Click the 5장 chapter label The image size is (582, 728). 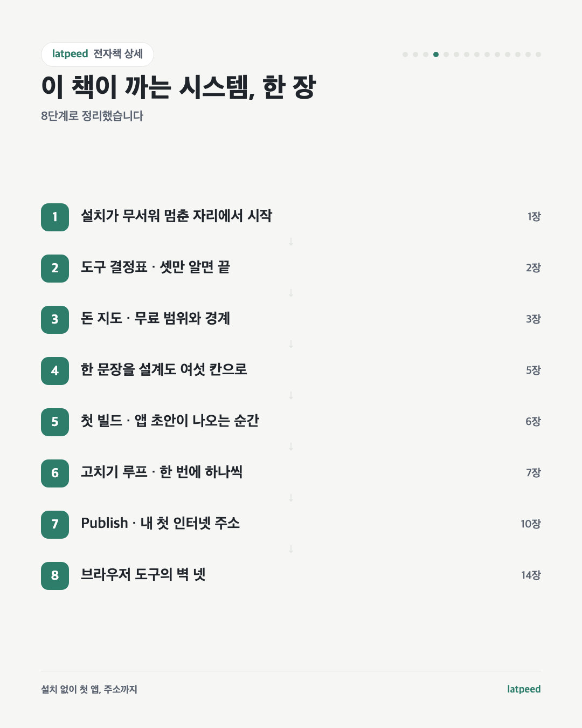tap(533, 370)
